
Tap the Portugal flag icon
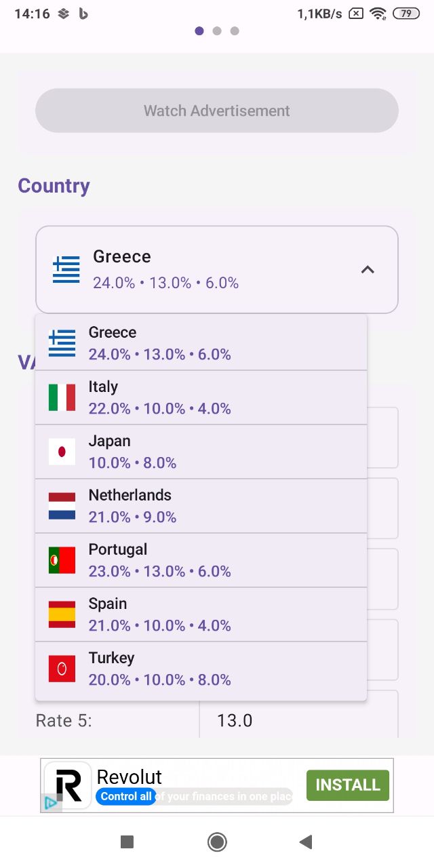click(62, 560)
